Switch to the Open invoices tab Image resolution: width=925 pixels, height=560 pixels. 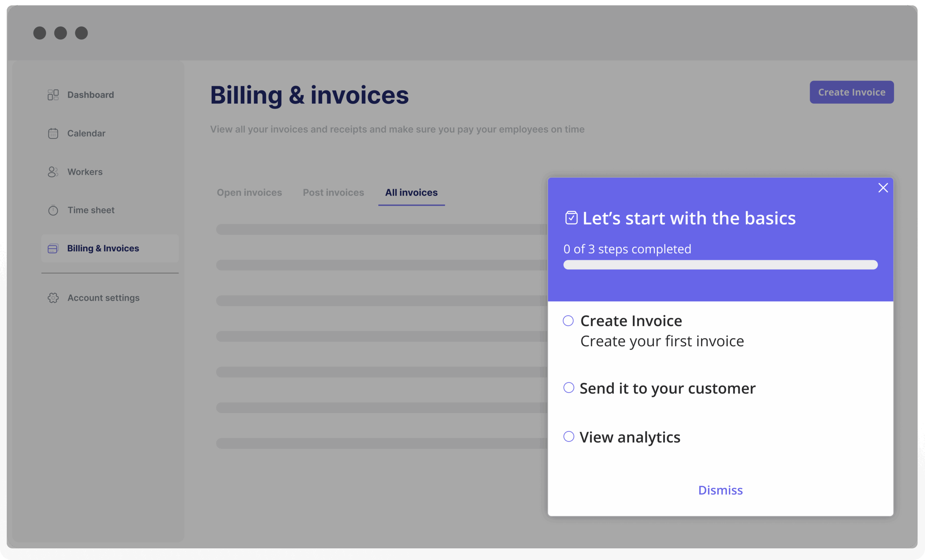pyautogui.click(x=249, y=192)
